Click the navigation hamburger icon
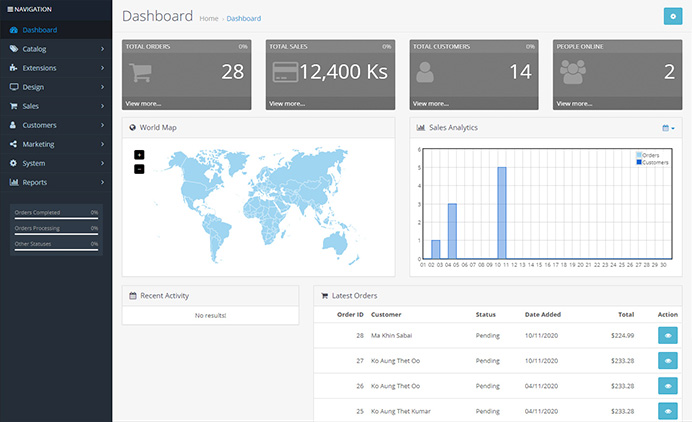The height and width of the screenshot is (422, 692). 10,9
